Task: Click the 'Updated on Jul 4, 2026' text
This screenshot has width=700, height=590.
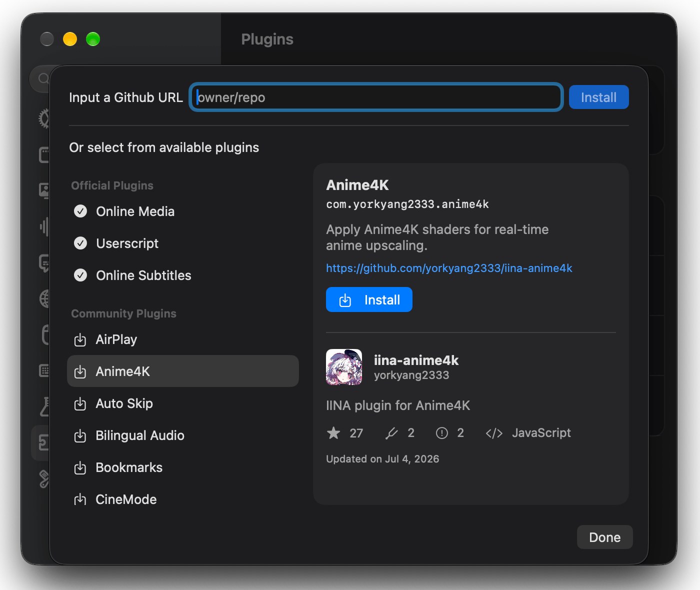Action: (x=382, y=459)
